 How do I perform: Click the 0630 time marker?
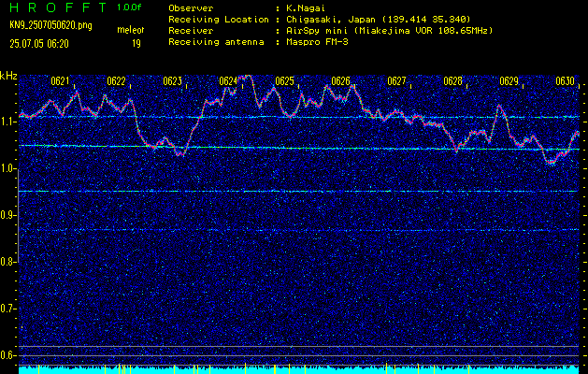click(566, 81)
